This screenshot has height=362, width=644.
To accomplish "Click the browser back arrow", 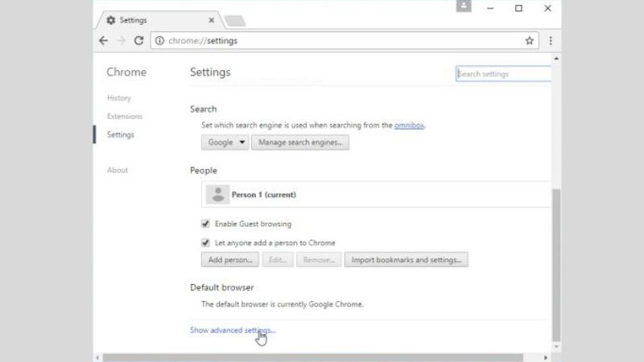I will pyautogui.click(x=103, y=40).
